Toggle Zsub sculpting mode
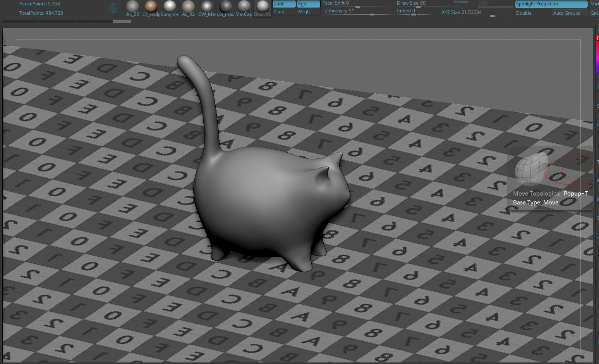Screen dimensions: 599x364 click(284, 12)
